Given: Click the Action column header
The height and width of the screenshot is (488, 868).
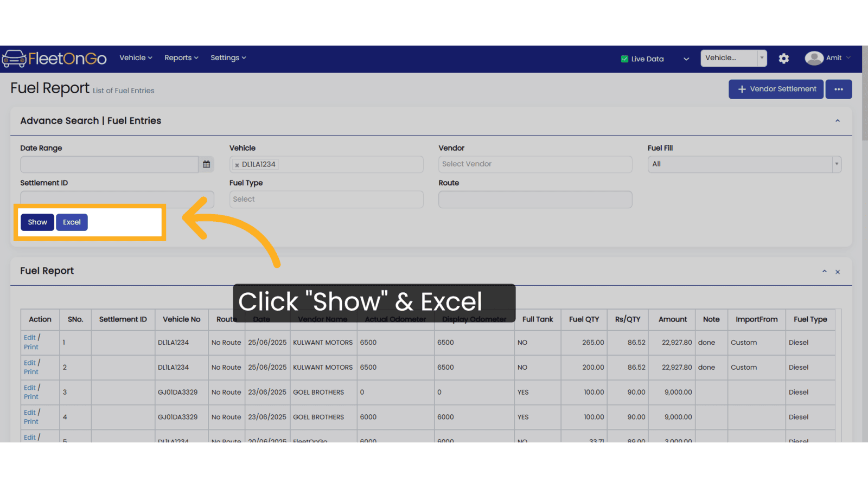Looking at the screenshot, I should [x=40, y=319].
